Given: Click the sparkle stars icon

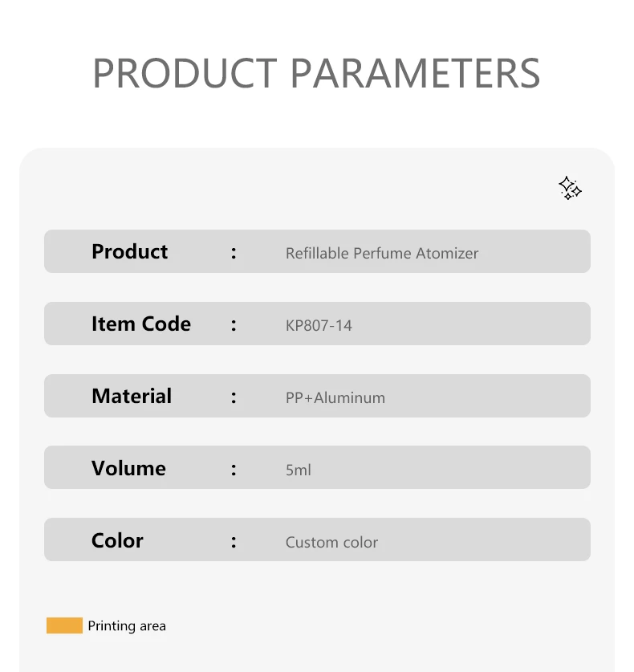Looking at the screenshot, I should (570, 188).
